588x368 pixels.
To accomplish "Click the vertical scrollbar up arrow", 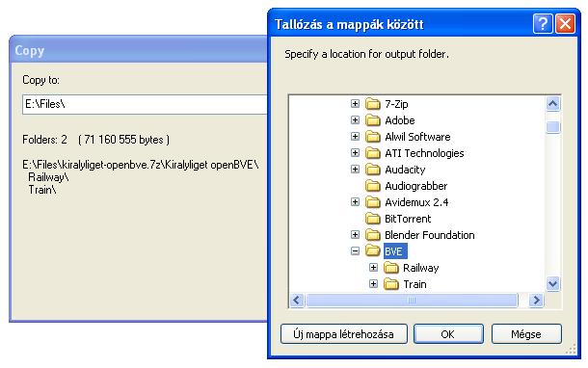I will pos(553,104).
